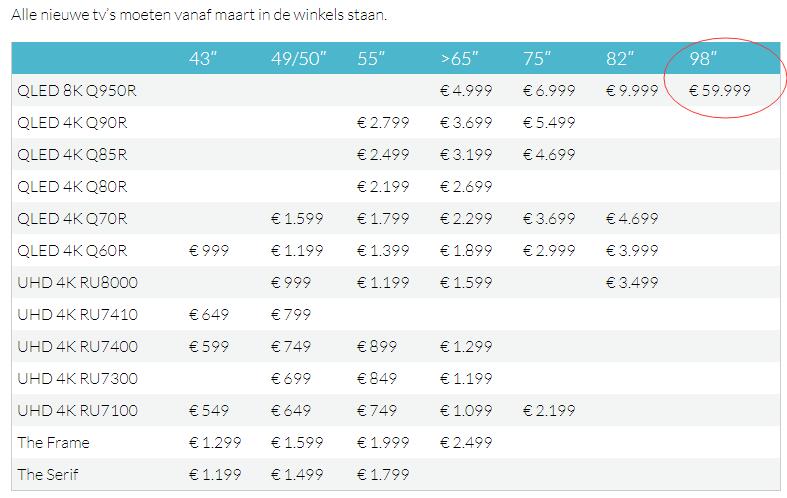Viewport: 787px width, 498px height.
Task: Click the >65" column header
Action: coord(459,59)
